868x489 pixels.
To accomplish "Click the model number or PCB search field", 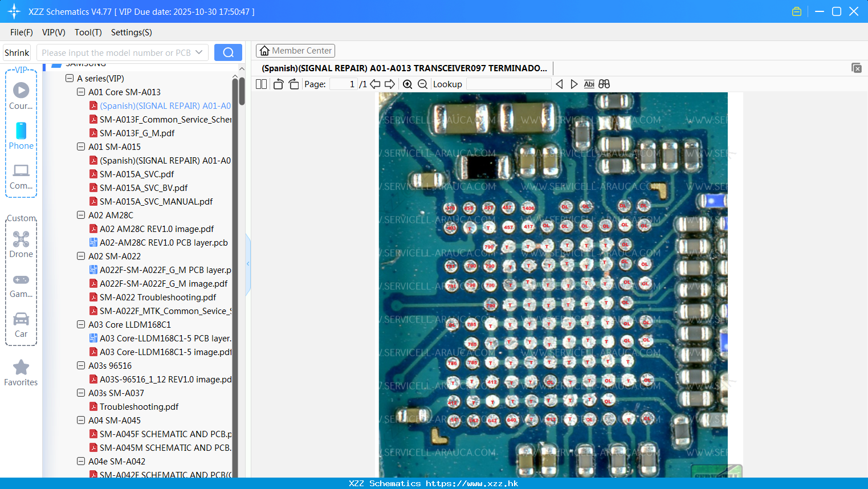I will [x=117, y=52].
